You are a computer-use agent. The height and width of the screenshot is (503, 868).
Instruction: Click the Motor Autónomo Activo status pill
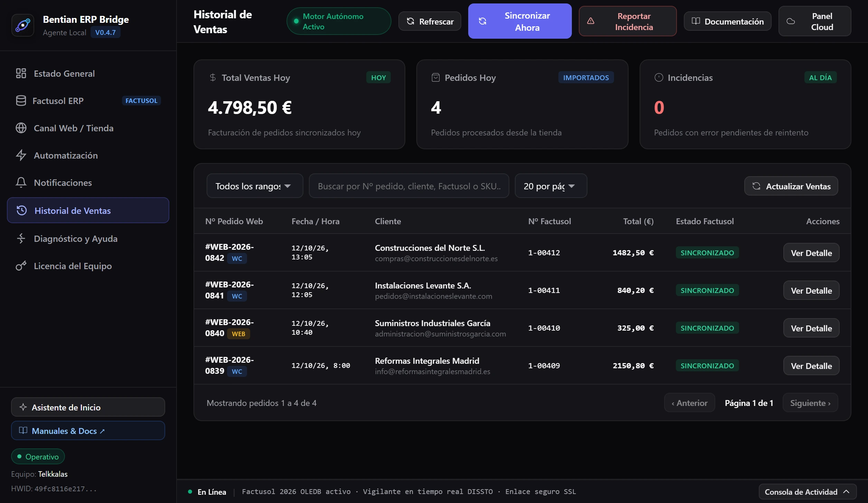coord(339,21)
